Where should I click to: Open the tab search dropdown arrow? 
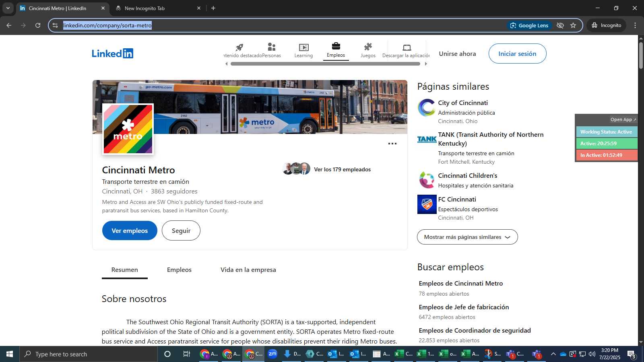[8, 8]
